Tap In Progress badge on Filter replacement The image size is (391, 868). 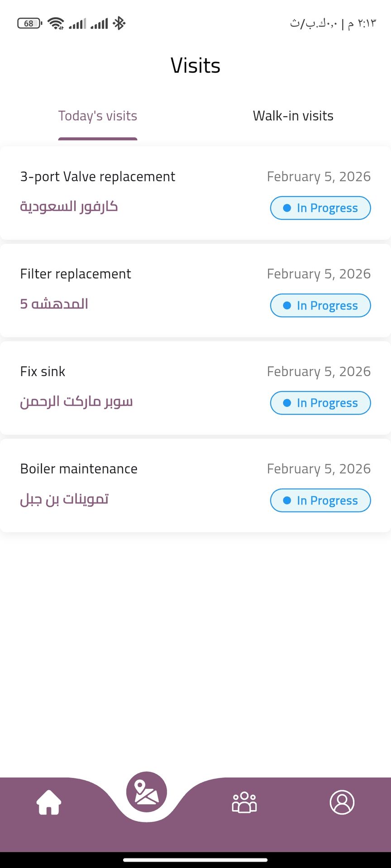[320, 306]
